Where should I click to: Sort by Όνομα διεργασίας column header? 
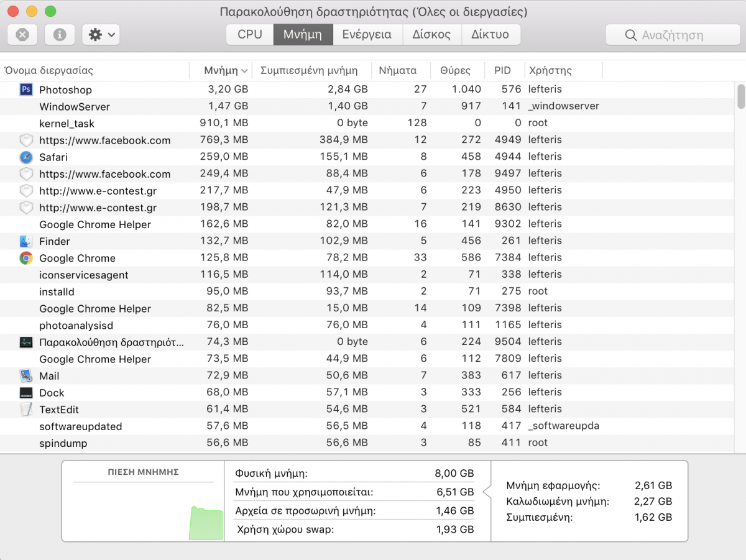point(94,70)
